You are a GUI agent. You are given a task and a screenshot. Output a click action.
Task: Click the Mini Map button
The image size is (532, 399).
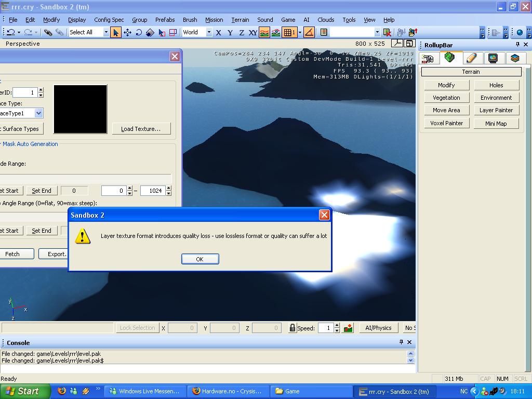(496, 123)
